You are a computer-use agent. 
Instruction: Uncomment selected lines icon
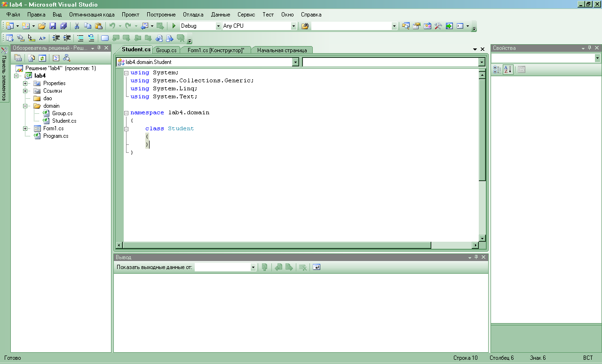91,38
